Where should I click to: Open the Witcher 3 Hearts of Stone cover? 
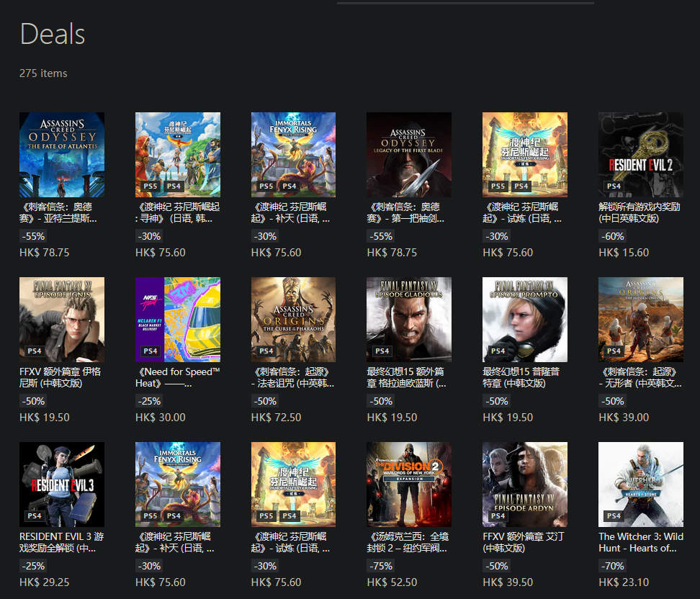pyautogui.click(x=641, y=485)
